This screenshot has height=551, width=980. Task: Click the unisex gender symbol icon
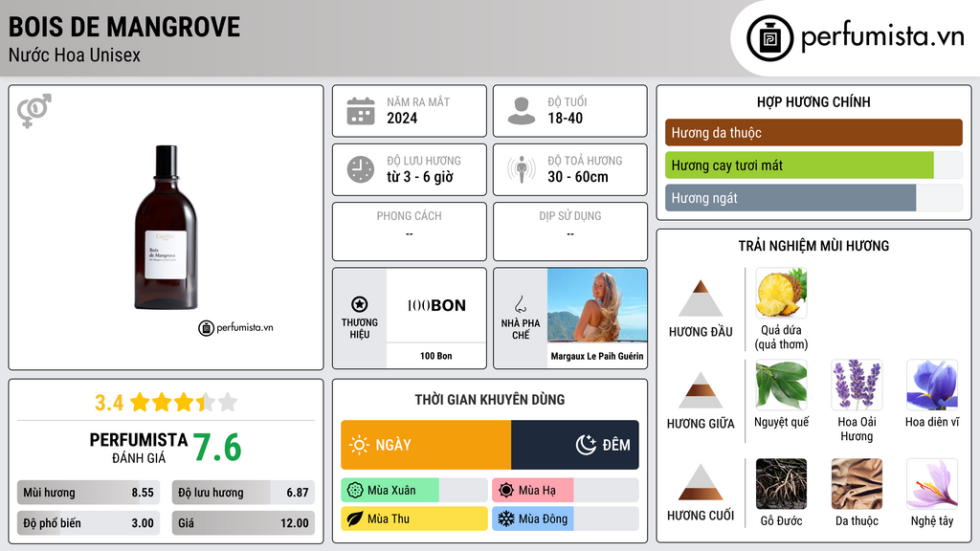[34, 111]
